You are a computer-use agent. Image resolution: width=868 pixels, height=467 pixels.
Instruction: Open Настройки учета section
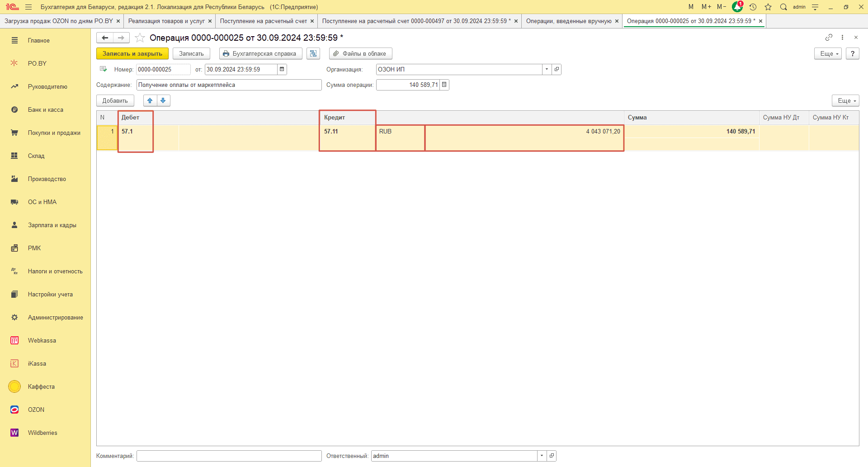point(50,294)
